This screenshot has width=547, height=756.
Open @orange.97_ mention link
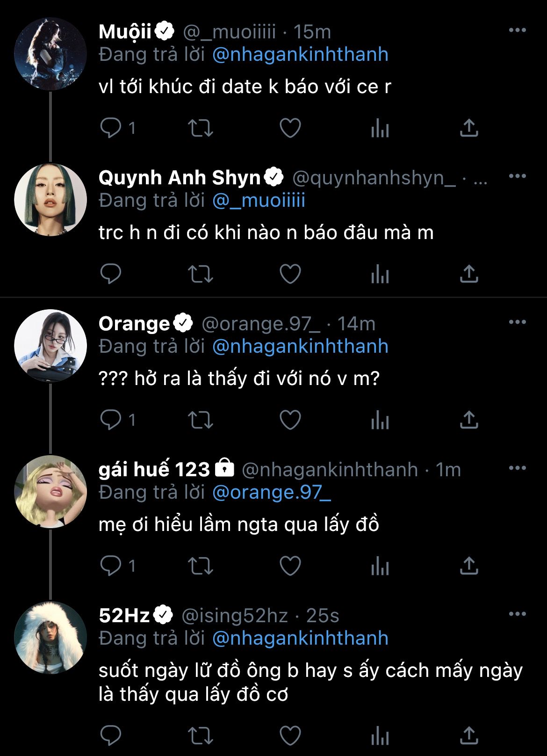pyautogui.click(x=272, y=493)
